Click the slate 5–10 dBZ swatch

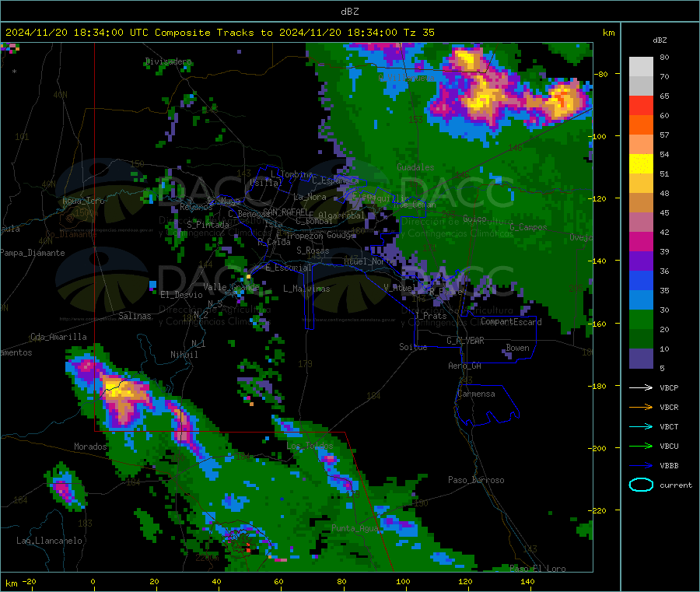click(x=641, y=359)
